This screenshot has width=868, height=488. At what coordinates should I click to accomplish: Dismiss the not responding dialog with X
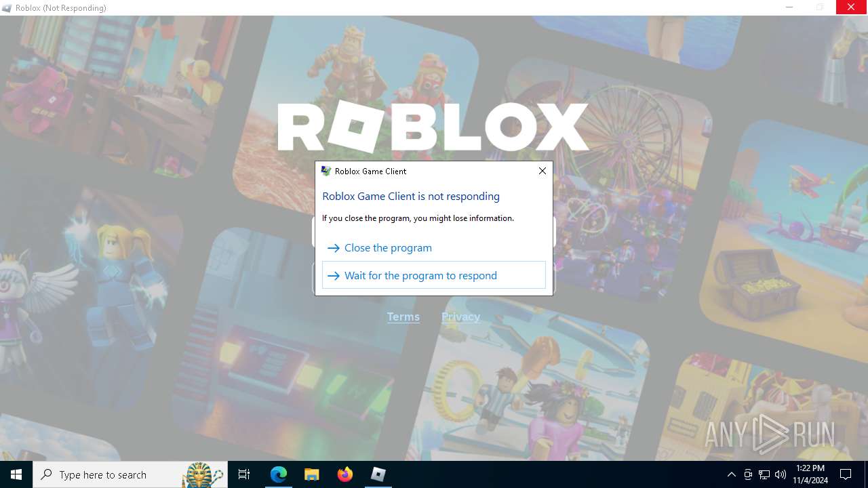(x=542, y=171)
